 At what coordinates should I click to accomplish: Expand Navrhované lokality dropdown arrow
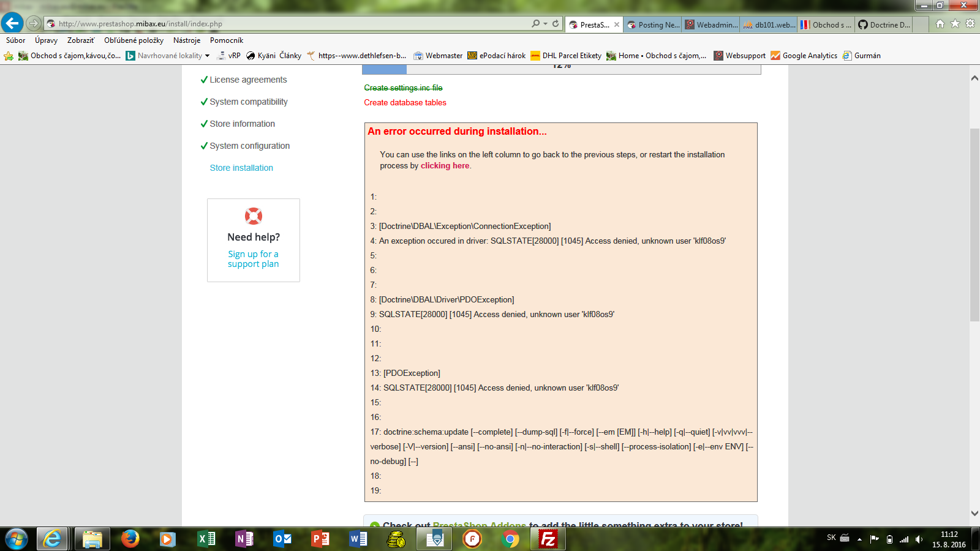point(207,56)
